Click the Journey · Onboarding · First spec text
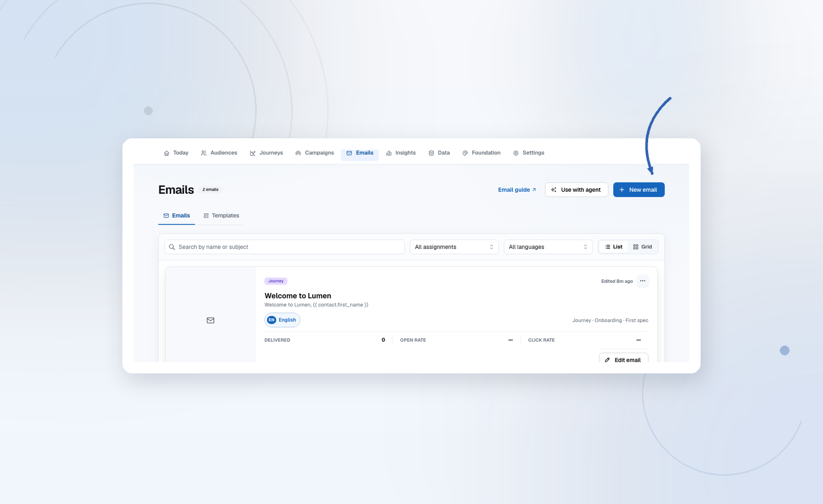Image resolution: width=823 pixels, height=504 pixels. [x=610, y=320]
